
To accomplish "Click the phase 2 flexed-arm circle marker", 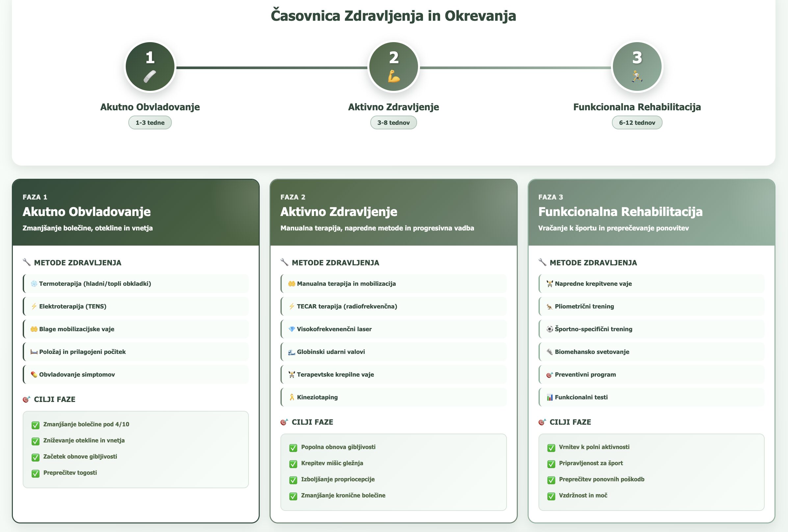I will (393, 67).
